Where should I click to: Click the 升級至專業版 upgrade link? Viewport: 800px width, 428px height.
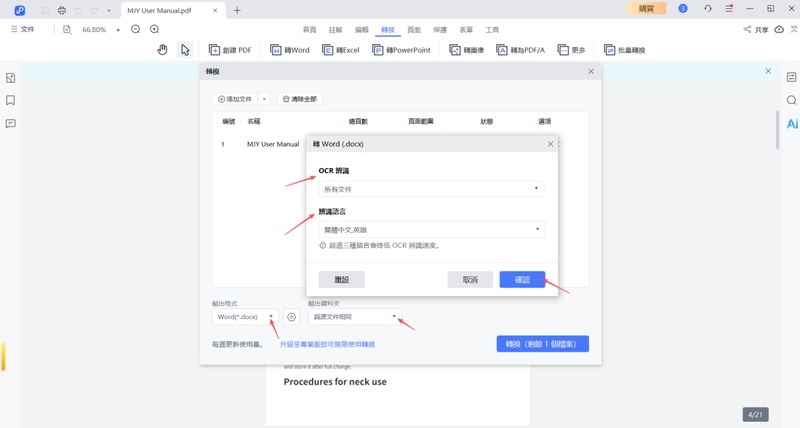pyautogui.click(x=327, y=344)
